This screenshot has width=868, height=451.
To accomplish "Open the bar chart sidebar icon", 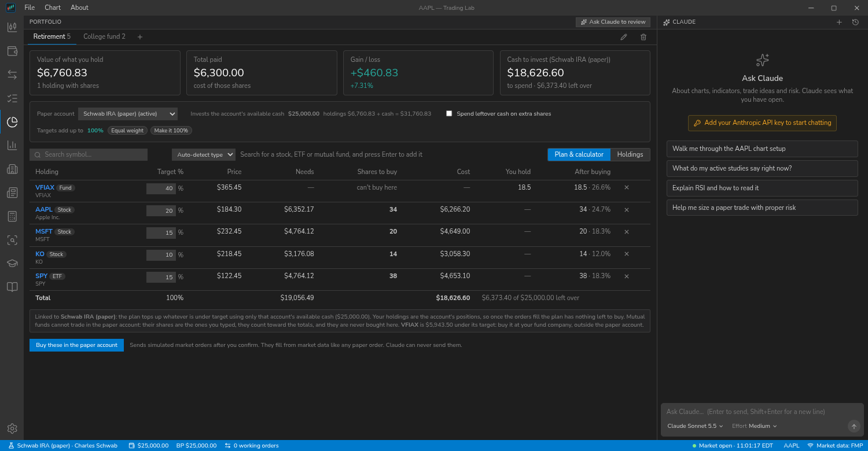I will [x=12, y=145].
